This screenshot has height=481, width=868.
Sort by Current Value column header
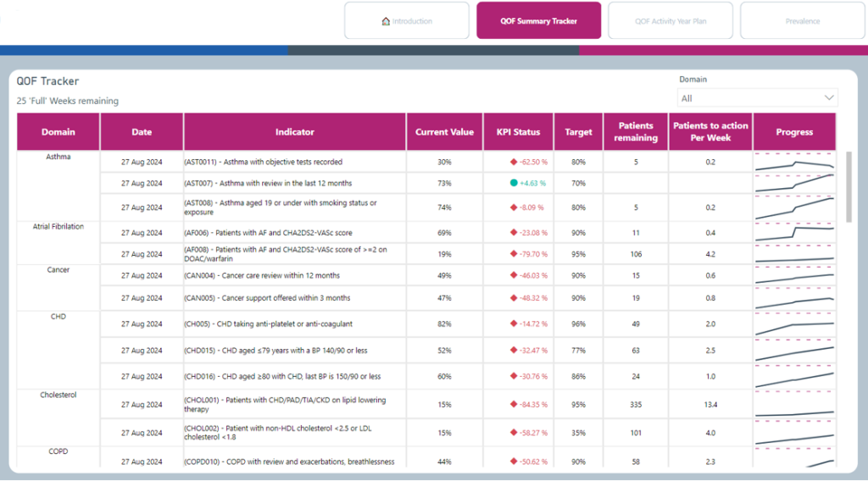444,132
